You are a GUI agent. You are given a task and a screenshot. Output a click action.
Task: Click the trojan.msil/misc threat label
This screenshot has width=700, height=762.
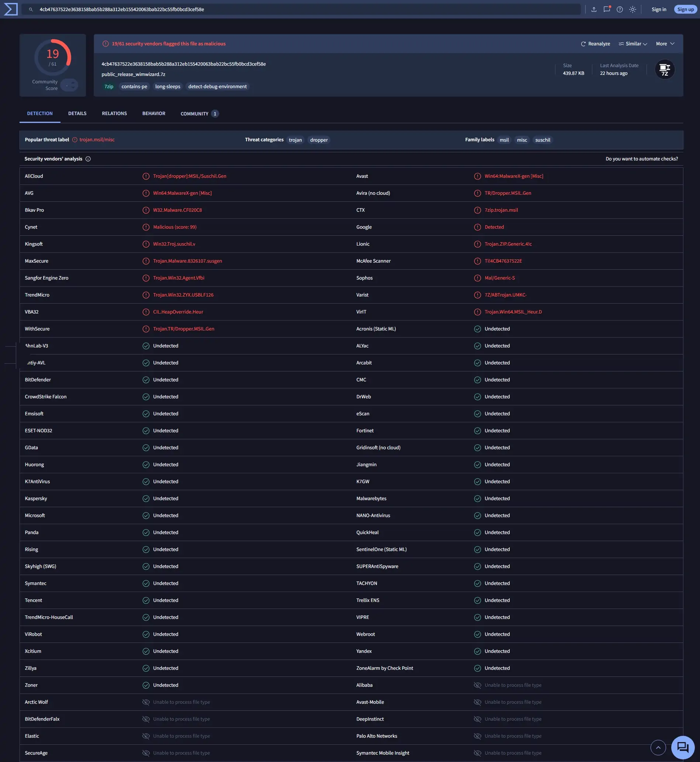tap(97, 140)
